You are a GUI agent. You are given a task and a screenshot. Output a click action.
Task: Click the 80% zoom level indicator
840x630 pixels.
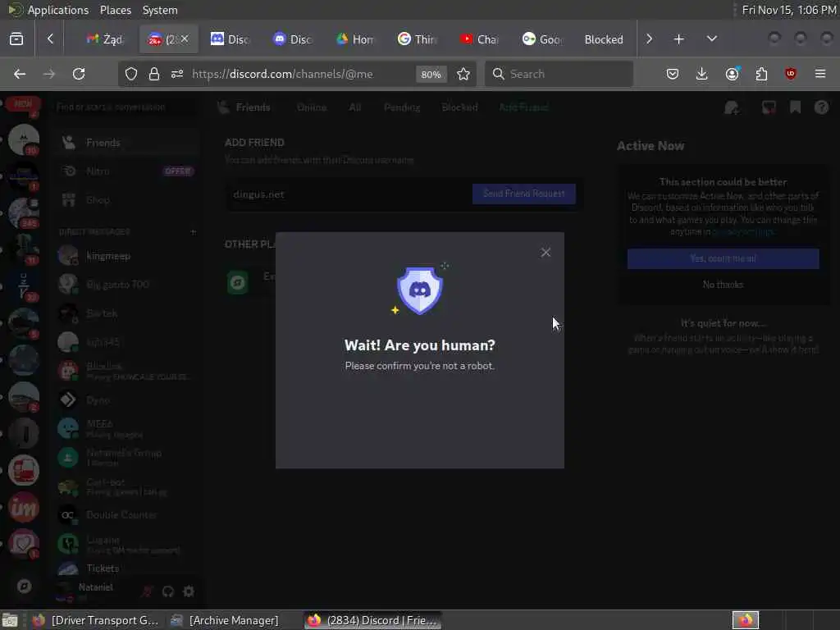(x=431, y=75)
